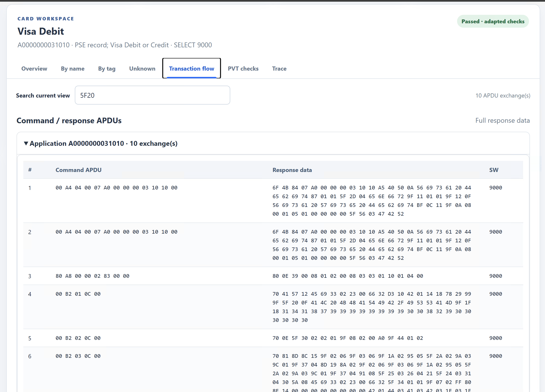Click the Passed adapted checks status badge

493,21
